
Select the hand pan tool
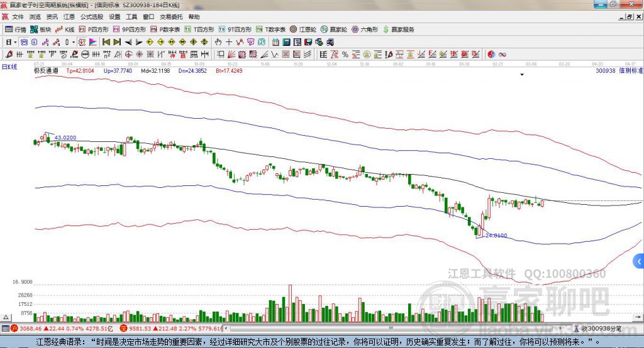(x=218, y=42)
